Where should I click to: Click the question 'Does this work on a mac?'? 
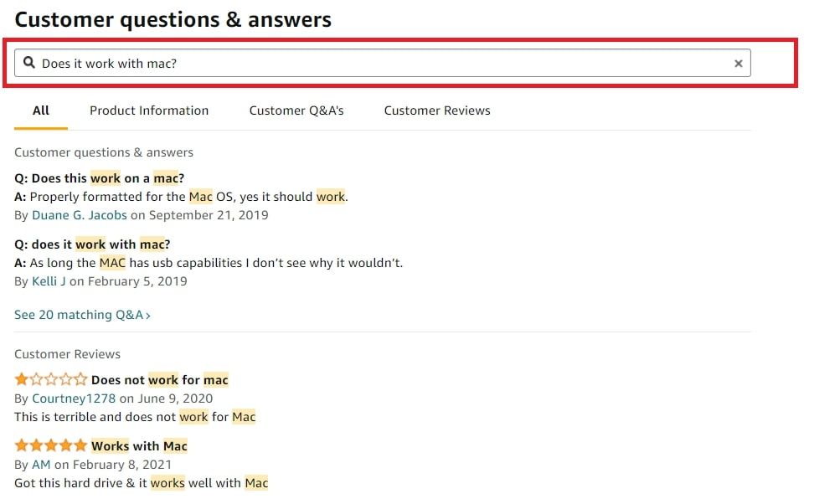(x=99, y=177)
